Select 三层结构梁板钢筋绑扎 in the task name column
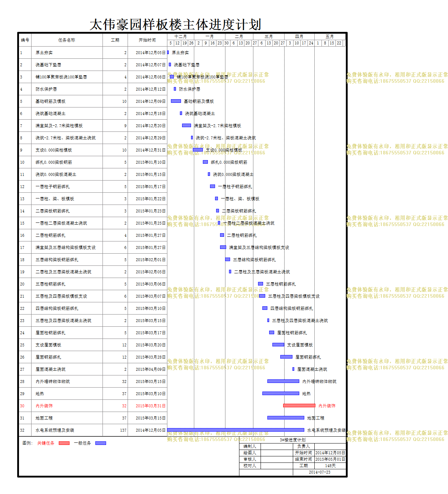Screen dimensions: 448x494 click(x=57, y=260)
